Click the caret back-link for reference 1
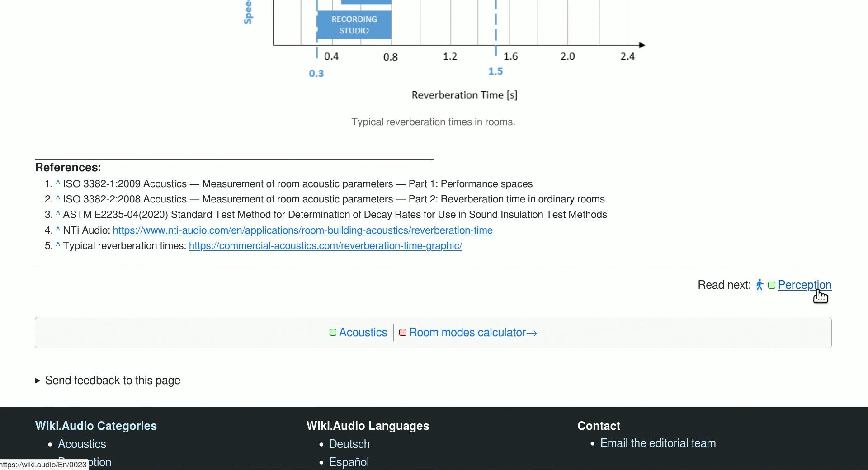The image size is (868, 470). pyautogui.click(x=58, y=183)
